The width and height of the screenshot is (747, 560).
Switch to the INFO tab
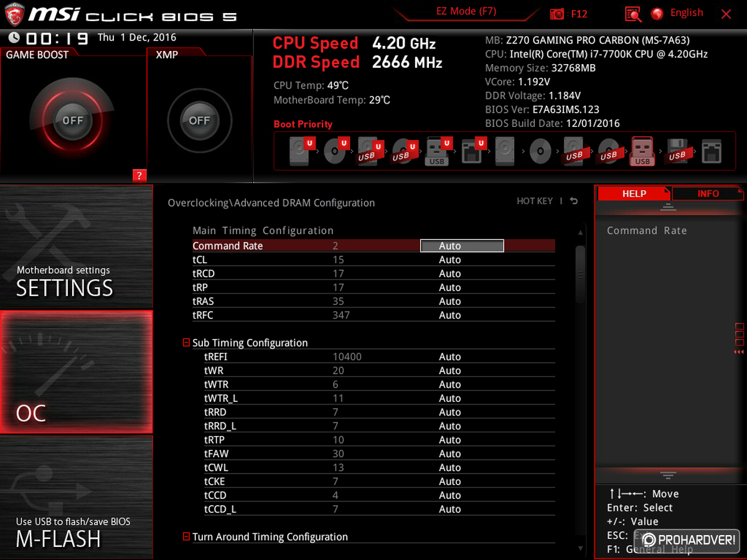coord(708,194)
